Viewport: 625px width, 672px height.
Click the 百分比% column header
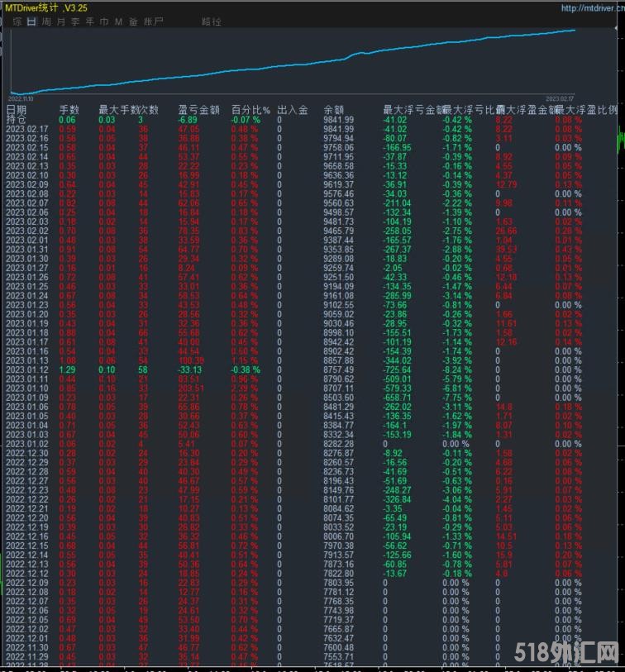[250, 109]
